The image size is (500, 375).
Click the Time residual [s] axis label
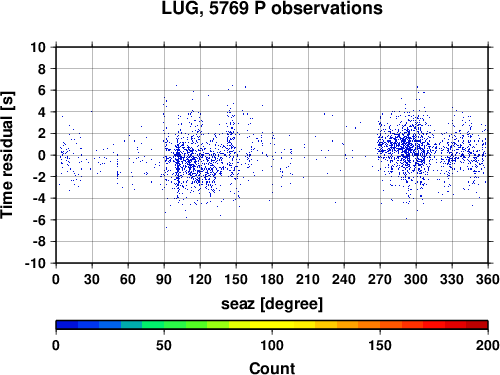(x=7, y=155)
